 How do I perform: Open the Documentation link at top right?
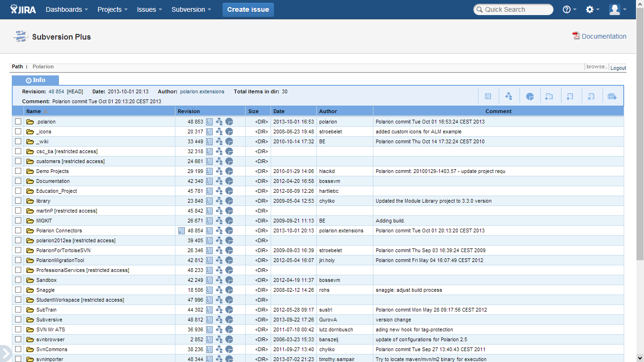pos(604,36)
